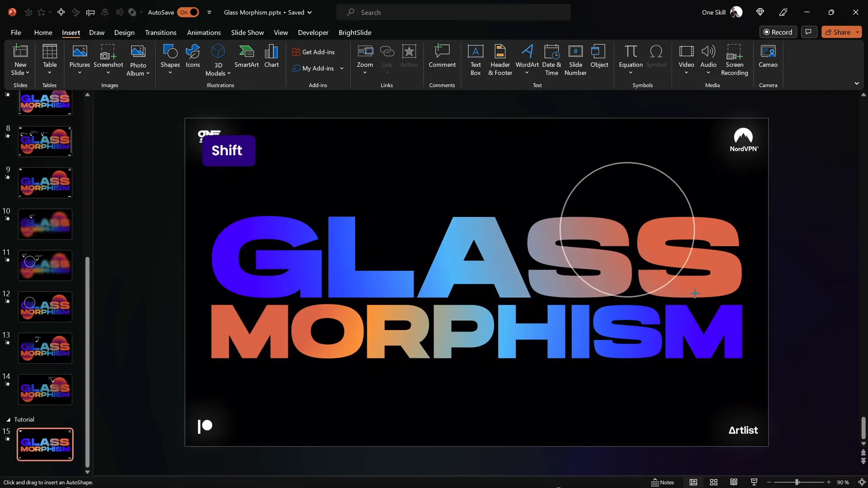
Task: Start a Screen Recording
Action: (x=734, y=60)
